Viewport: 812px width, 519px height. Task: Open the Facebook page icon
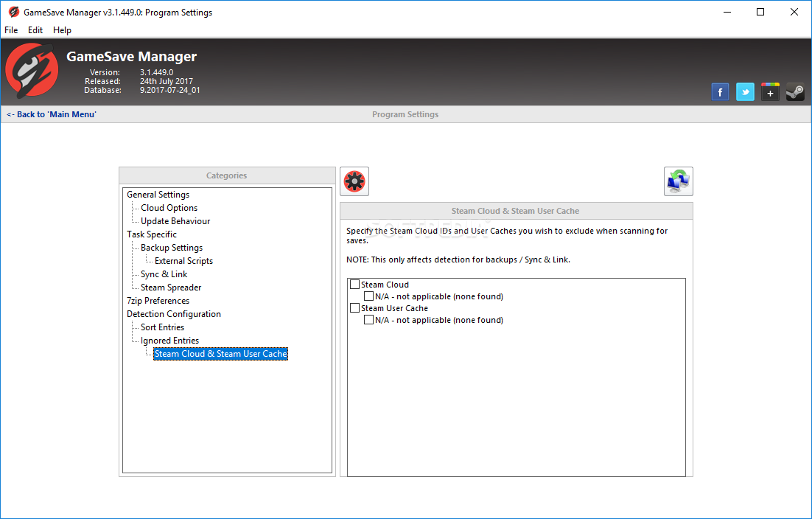click(720, 92)
